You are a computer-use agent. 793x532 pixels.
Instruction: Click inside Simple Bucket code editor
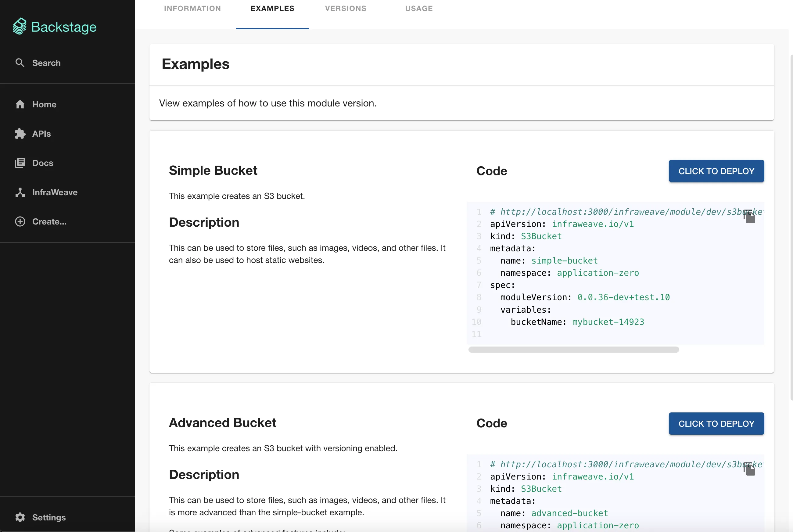[x=611, y=285]
